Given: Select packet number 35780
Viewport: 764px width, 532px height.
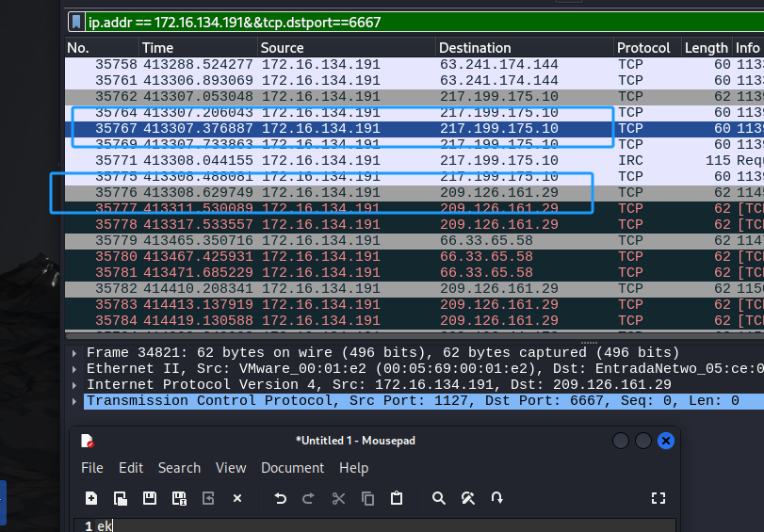Looking at the screenshot, I should tap(415, 257).
